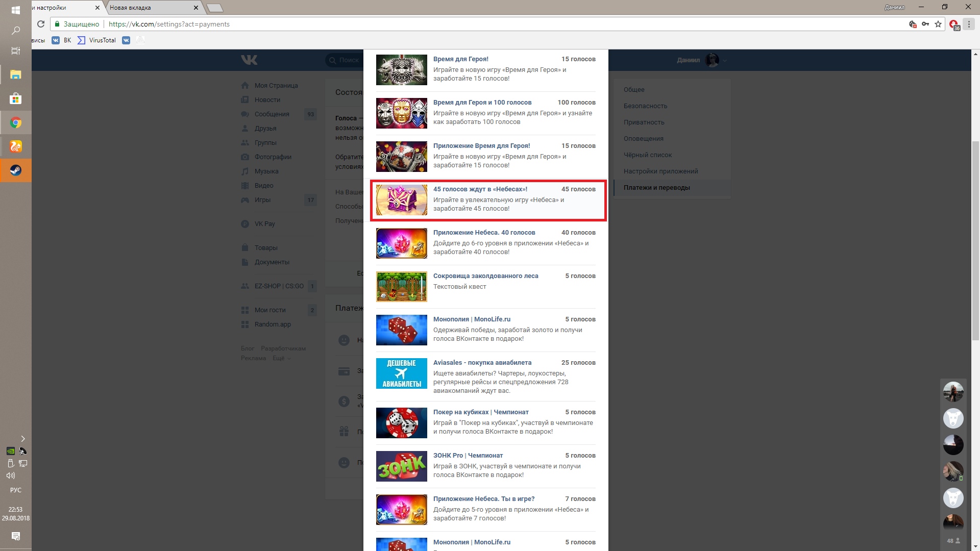This screenshot has width=980, height=551.
Task: Open File Explorer from taskbar
Action: (16, 75)
